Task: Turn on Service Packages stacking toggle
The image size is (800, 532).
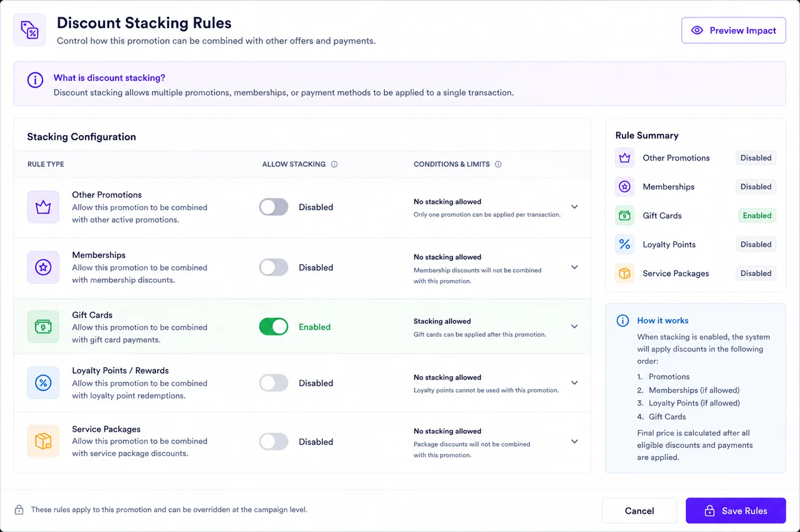Action: pyautogui.click(x=274, y=442)
